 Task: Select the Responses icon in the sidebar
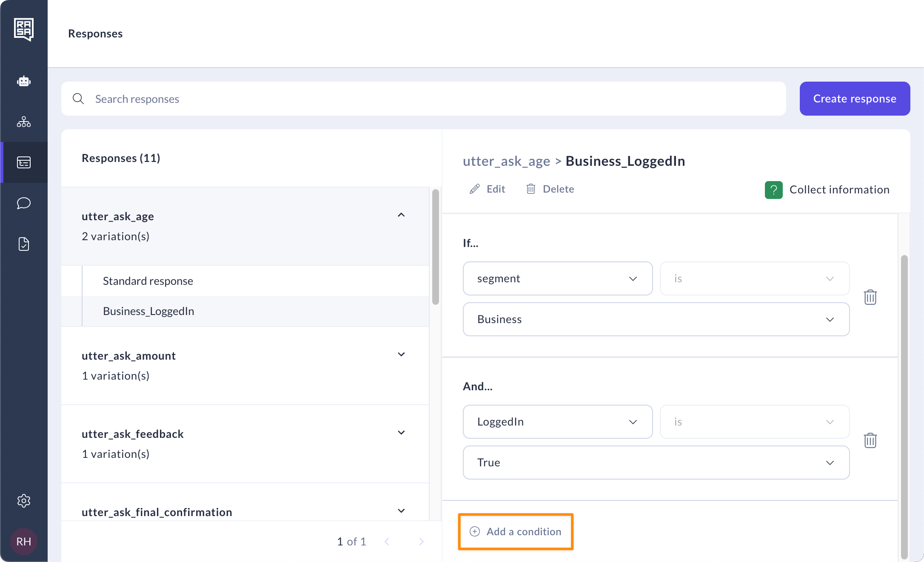(24, 162)
